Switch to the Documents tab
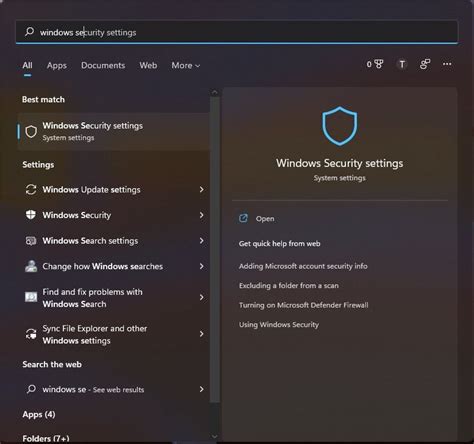Image resolution: width=474 pixels, height=444 pixels. (x=103, y=65)
